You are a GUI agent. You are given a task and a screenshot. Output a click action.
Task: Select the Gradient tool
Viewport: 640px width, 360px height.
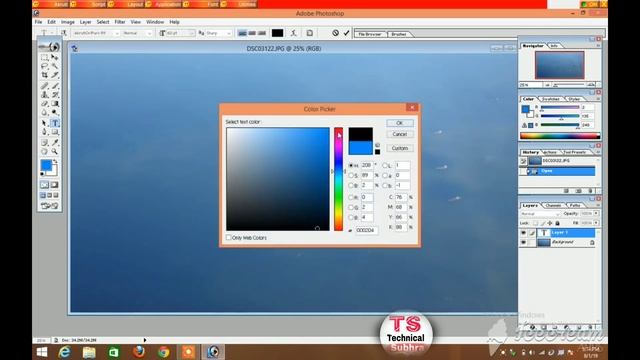pos(55,104)
